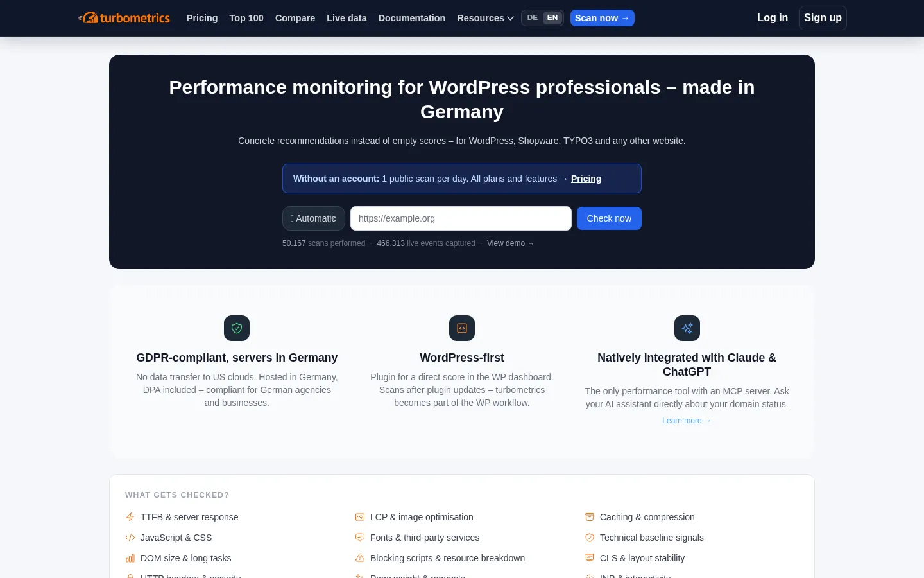Switch language to EN
Image resolution: width=924 pixels, height=578 pixels.
tap(552, 18)
